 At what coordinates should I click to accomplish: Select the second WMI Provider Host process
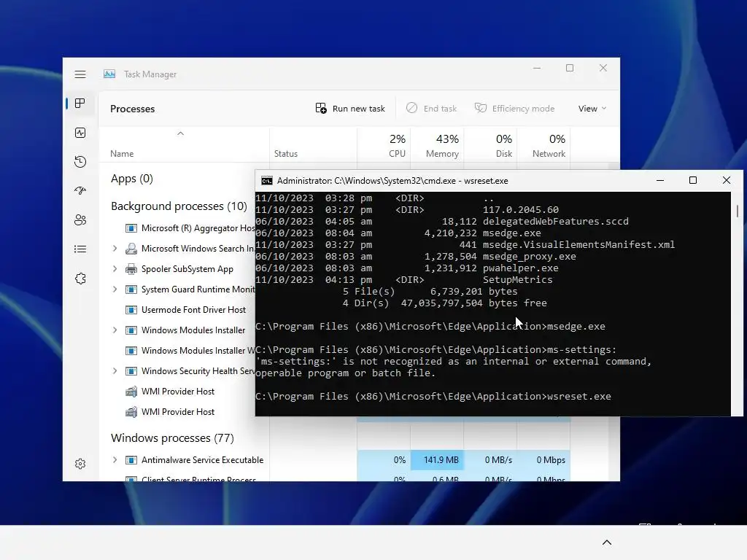pos(177,412)
